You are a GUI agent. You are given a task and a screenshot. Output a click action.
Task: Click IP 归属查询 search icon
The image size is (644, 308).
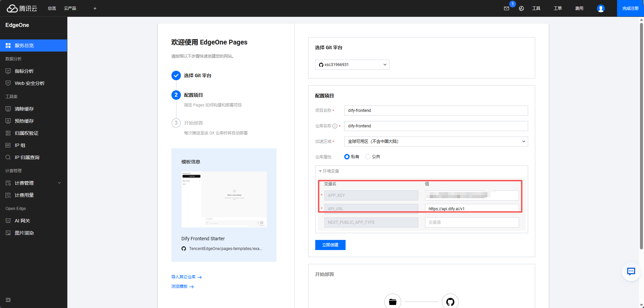[8, 157]
